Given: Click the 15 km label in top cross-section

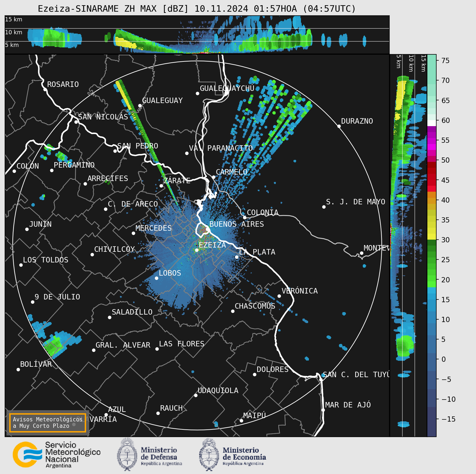Looking at the screenshot, I should (14, 19).
